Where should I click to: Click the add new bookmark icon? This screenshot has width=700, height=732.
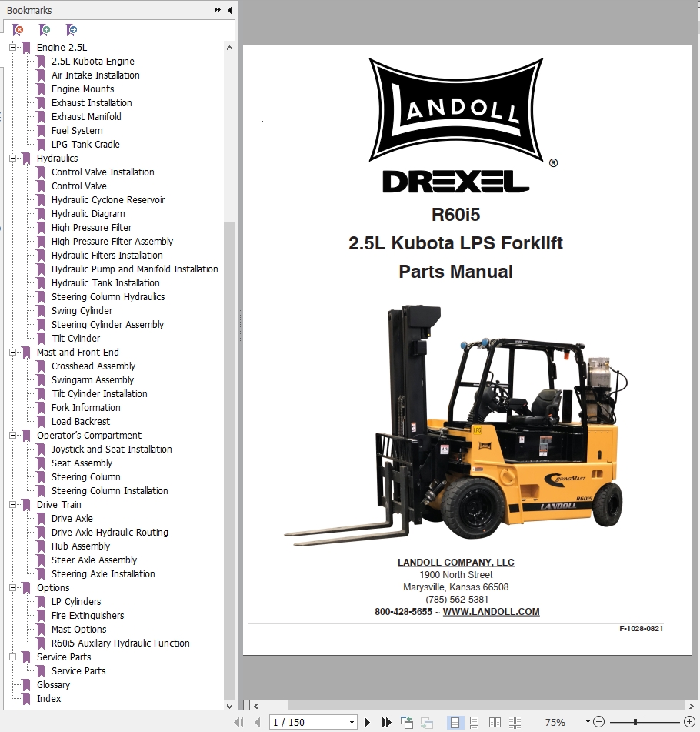point(45,30)
